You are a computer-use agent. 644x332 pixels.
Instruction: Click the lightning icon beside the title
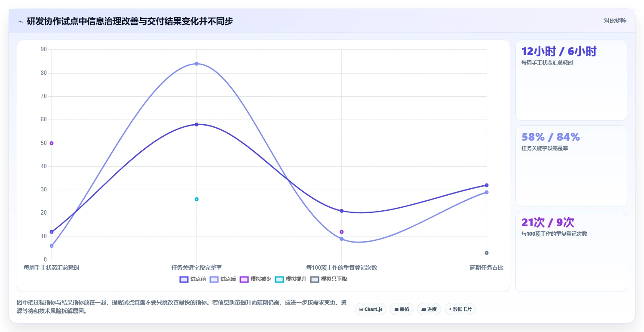(20, 22)
